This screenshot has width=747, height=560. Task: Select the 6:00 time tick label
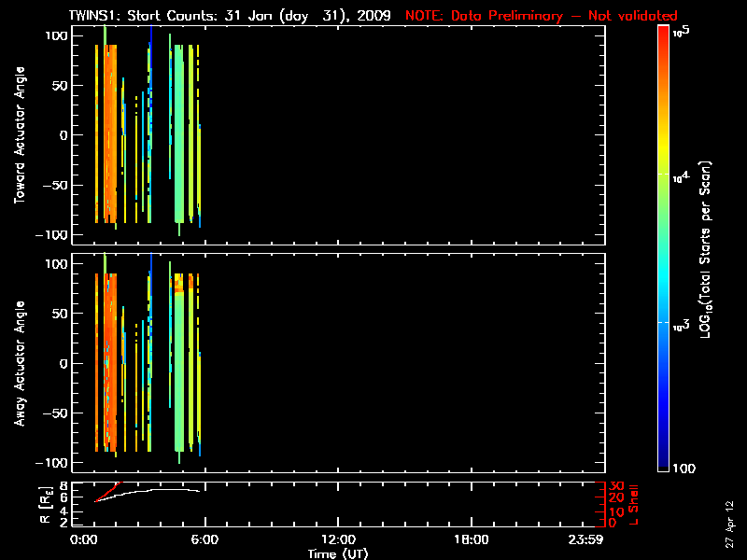204,540
